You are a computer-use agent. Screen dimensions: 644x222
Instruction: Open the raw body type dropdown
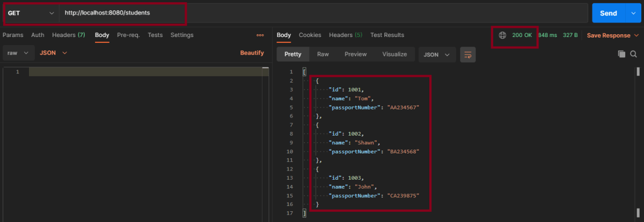click(x=18, y=53)
